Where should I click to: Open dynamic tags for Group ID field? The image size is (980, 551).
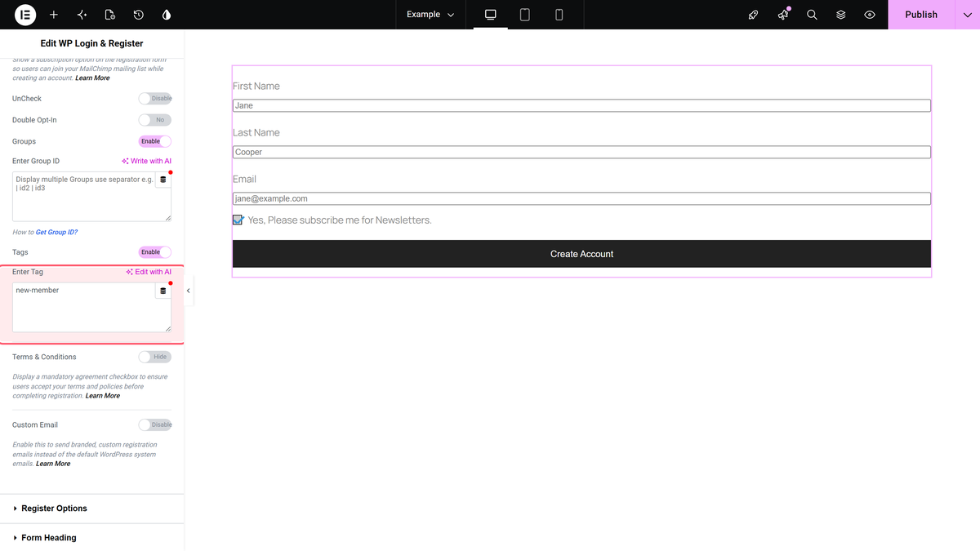163,180
